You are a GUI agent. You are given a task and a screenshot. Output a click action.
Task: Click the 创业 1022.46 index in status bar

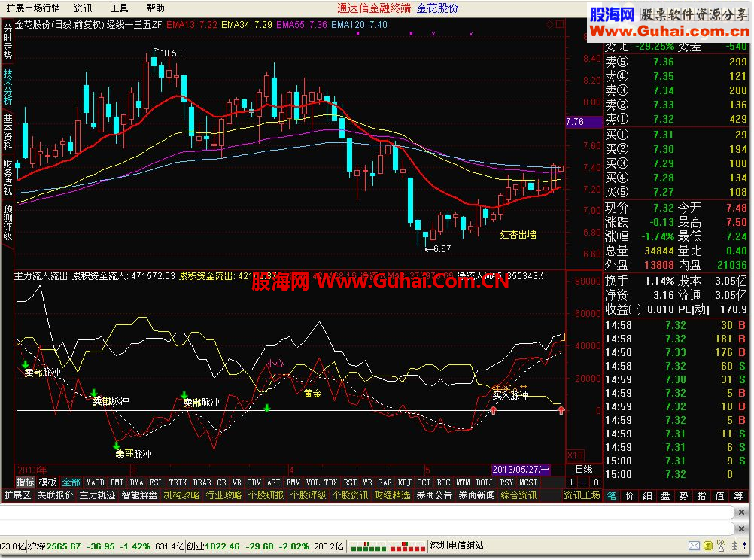pos(213,546)
